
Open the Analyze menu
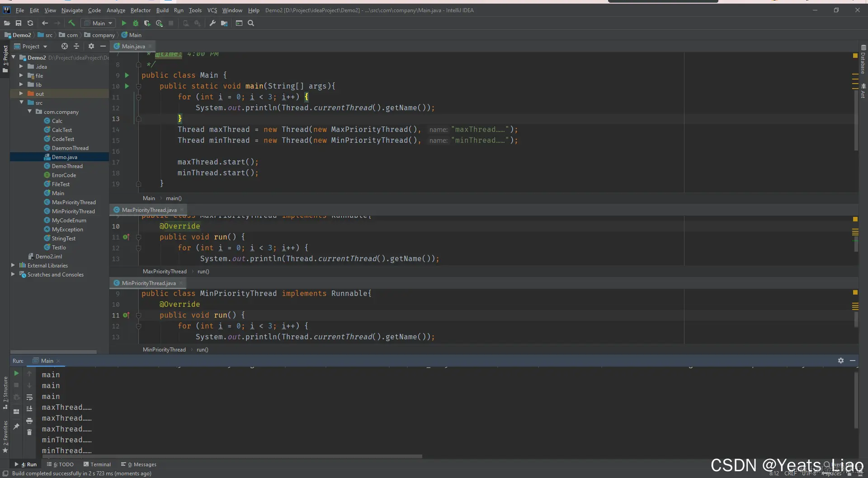(x=116, y=10)
